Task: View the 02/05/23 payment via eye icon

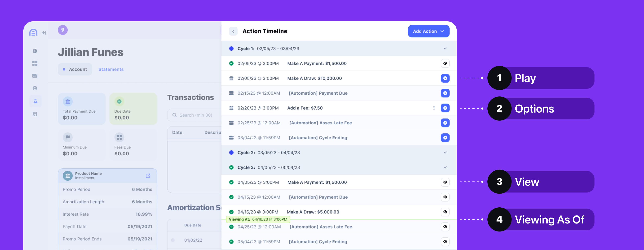Action: (x=445, y=64)
